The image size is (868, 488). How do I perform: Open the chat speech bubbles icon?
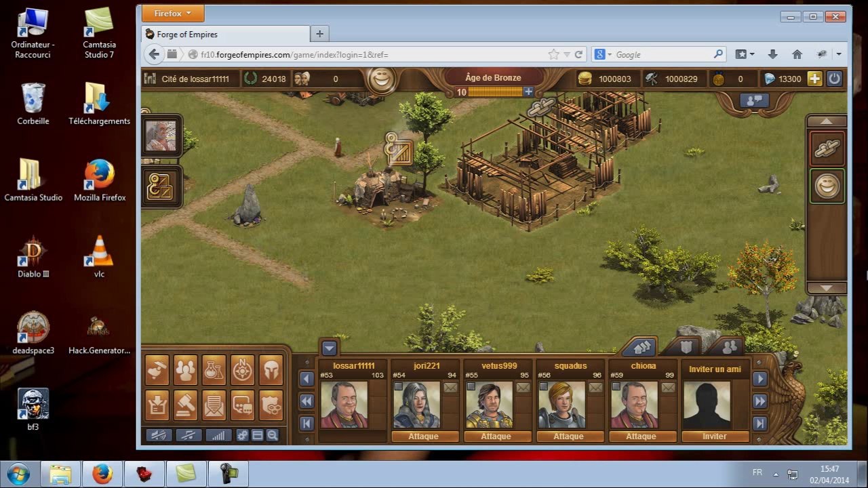click(x=243, y=405)
